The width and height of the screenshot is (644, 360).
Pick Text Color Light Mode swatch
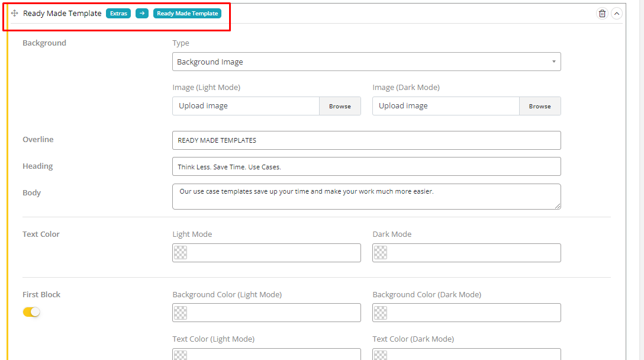(181, 253)
